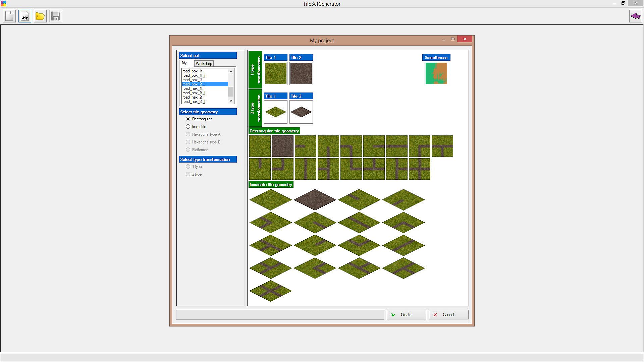Choose the 1 type transformation radio
The image size is (644, 362).
[x=188, y=167]
